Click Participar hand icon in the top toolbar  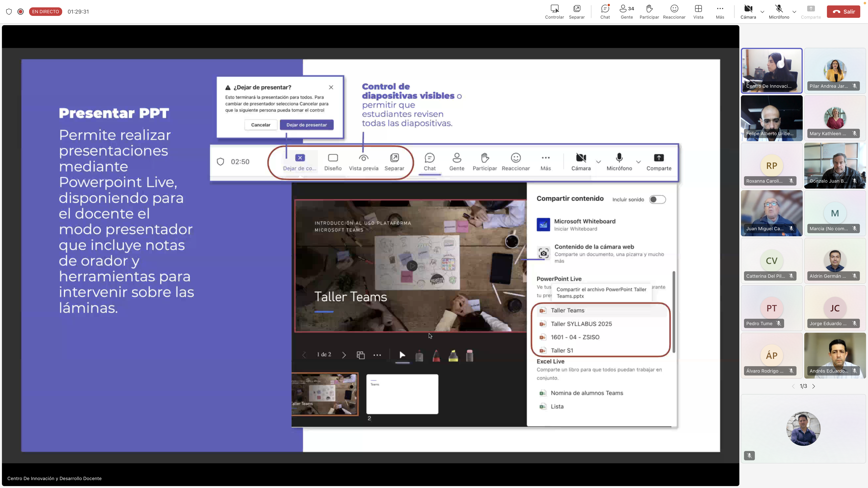pyautogui.click(x=649, y=11)
